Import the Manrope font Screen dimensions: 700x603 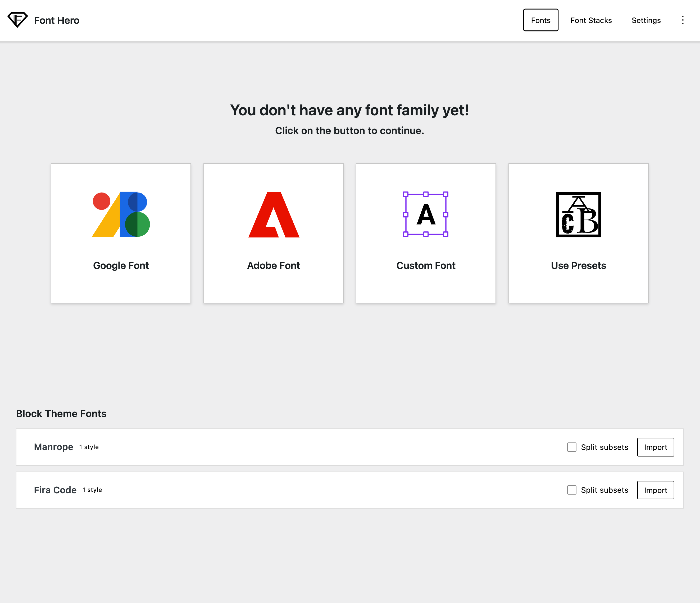point(655,447)
